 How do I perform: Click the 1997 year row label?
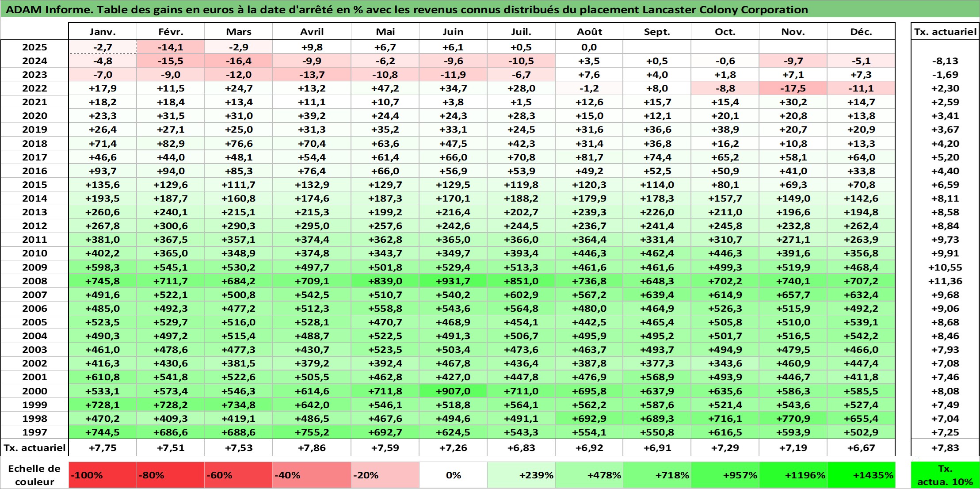pyautogui.click(x=34, y=432)
